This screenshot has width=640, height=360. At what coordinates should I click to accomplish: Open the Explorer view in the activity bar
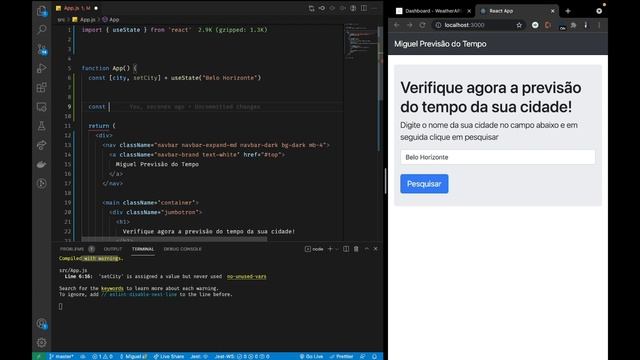click(42, 11)
